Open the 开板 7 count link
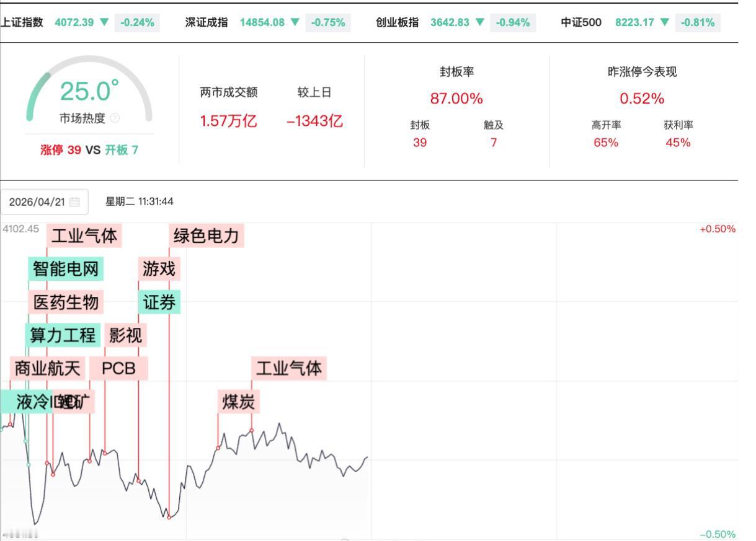Viewport: 756px width, 541px height. click(121, 150)
